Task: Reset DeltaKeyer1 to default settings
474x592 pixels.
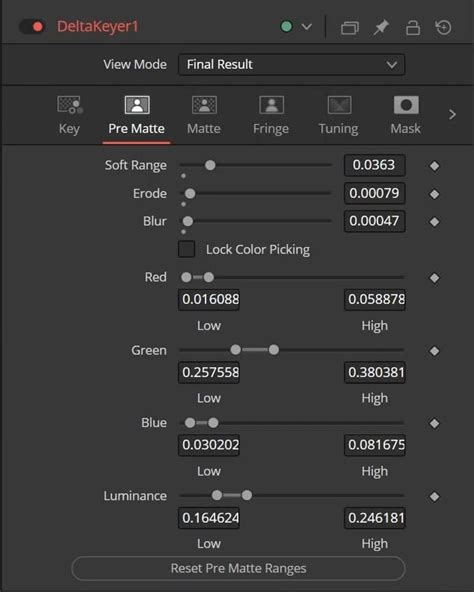Action: pyautogui.click(x=443, y=27)
